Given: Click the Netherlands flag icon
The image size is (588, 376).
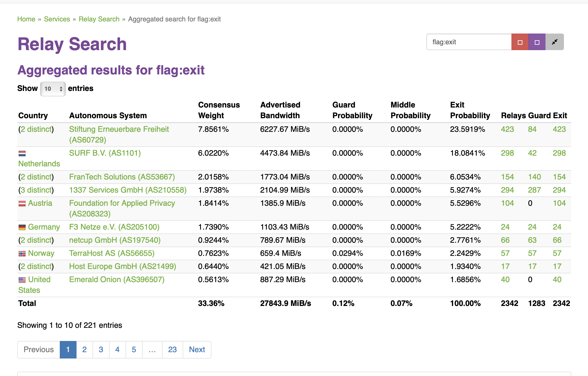Looking at the screenshot, I should click(x=22, y=153).
